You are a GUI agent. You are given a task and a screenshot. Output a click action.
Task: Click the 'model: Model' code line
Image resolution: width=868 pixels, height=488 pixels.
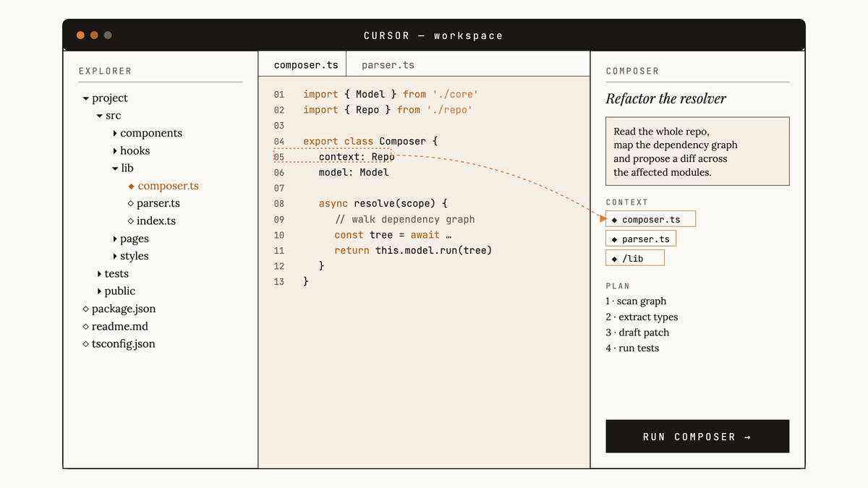coord(354,173)
